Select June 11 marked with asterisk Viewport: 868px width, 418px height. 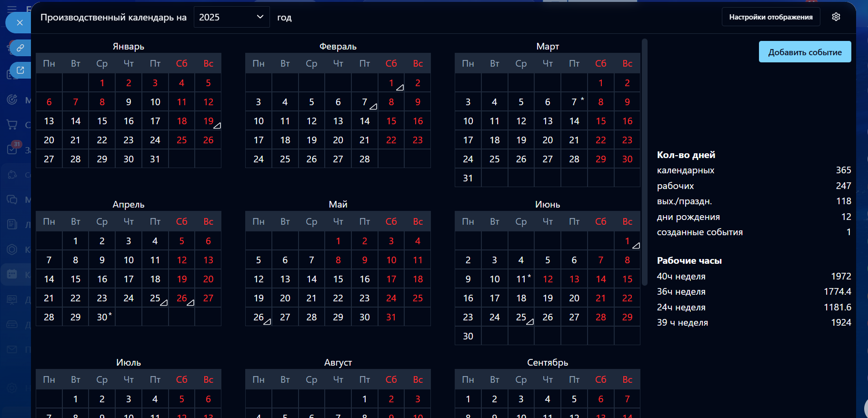521,279
